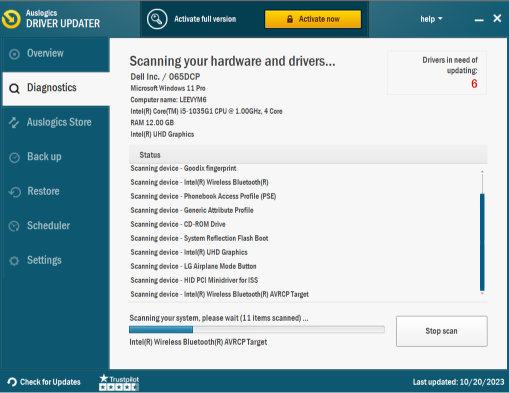Select the row Scanning device - Goodix fingerprint
The height and width of the screenshot is (393, 509).
click(x=183, y=168)
